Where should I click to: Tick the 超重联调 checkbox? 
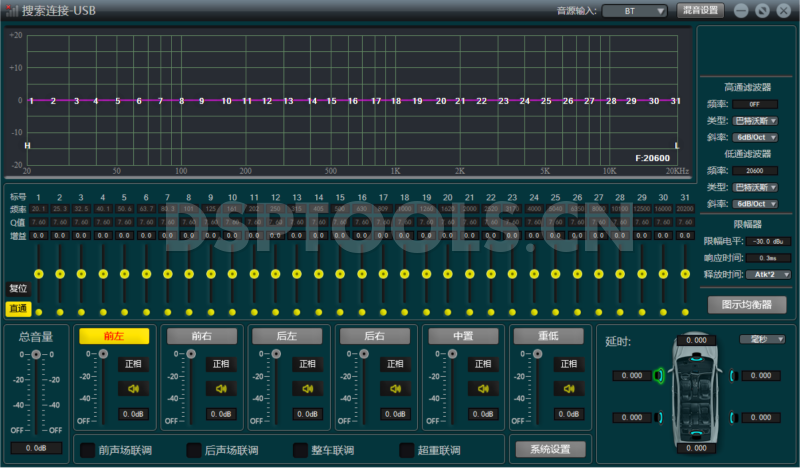pyautogui.click(x=407, y=450)
